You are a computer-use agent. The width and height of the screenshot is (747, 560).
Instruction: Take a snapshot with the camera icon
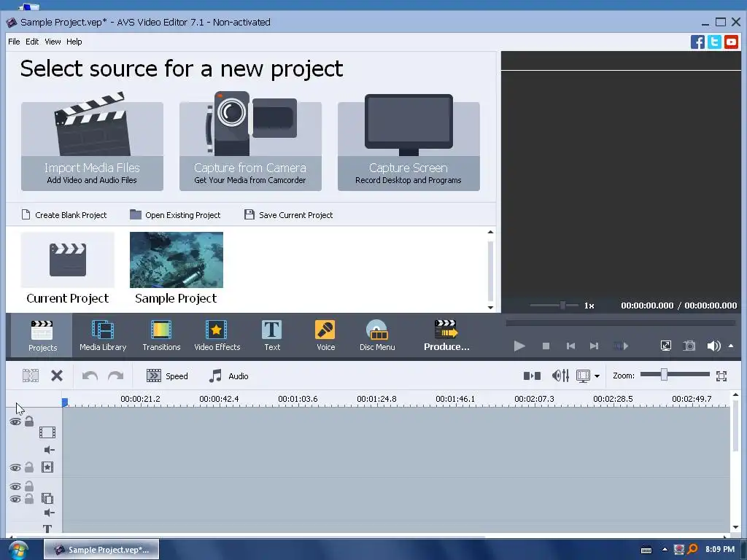tap(689, 346)
